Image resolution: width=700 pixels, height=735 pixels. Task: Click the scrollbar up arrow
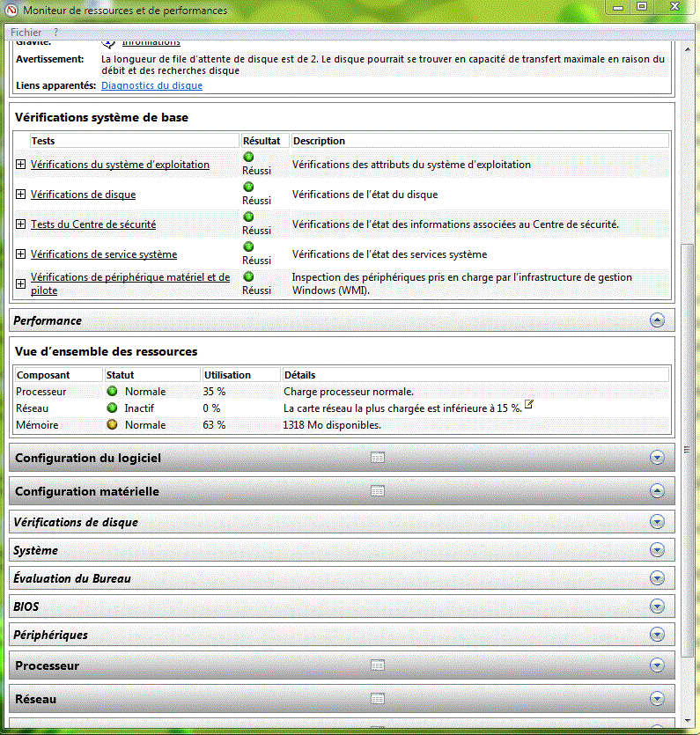pos(687,48)
